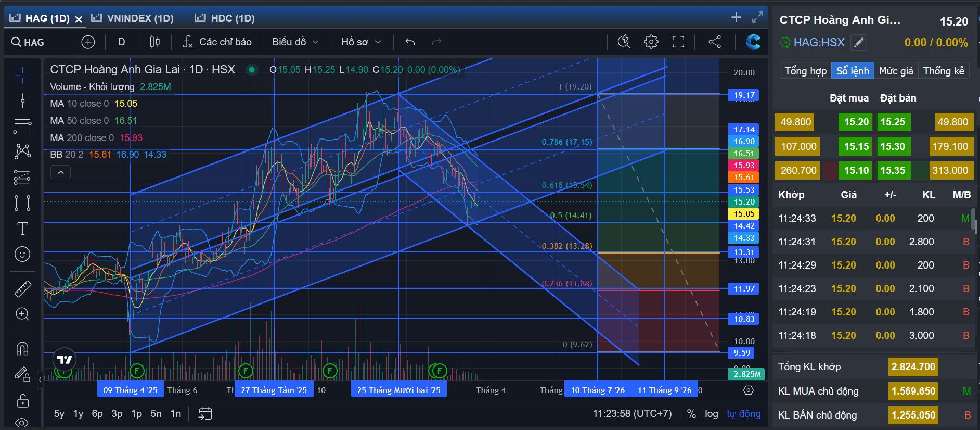Click the blue C logo icon
This screenshot has width=980, height=430.
[753, 42]
